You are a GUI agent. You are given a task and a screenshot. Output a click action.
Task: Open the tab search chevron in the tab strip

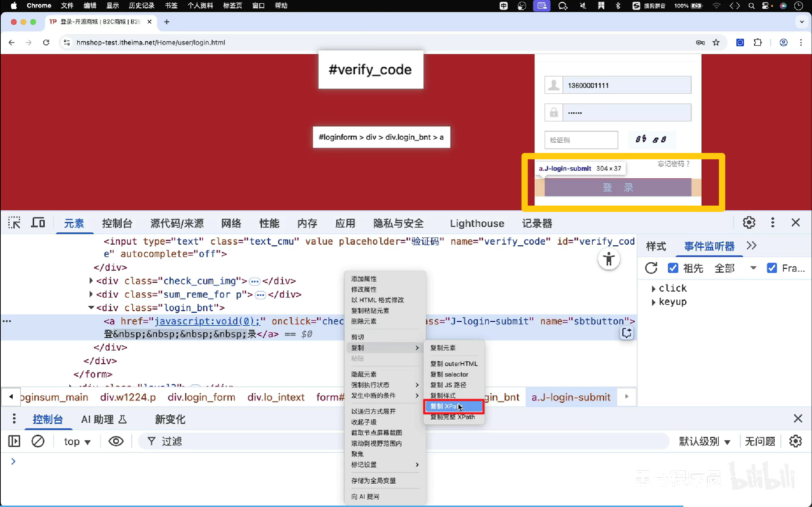point(802,22)
